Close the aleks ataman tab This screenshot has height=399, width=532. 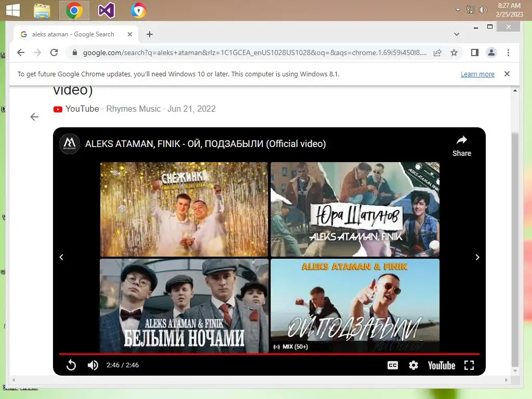(129, 34)
